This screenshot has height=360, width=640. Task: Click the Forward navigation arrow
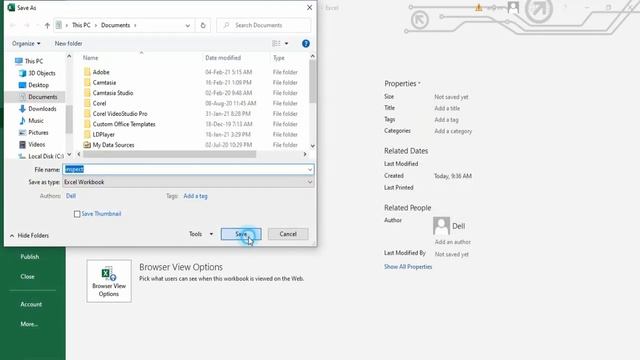(x=27, y=25)
